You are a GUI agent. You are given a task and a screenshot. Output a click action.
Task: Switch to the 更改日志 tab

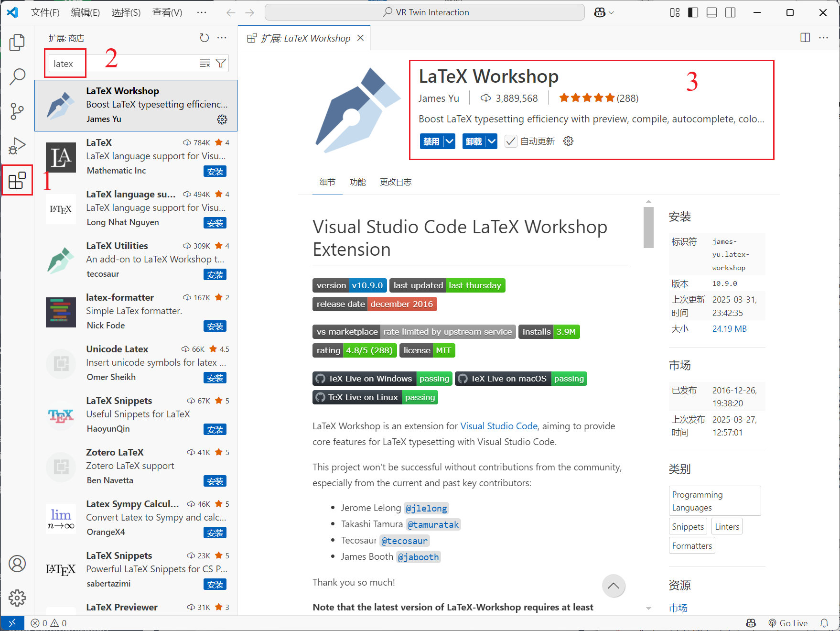tap(396, 182)
